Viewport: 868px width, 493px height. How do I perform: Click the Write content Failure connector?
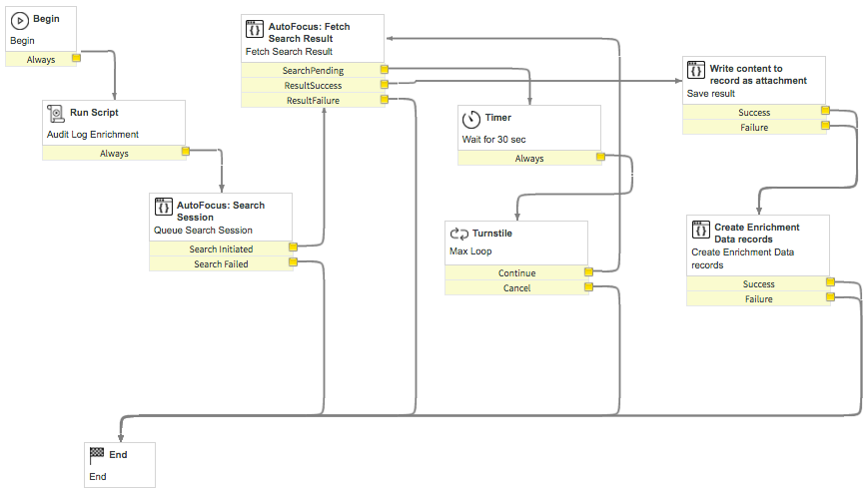coord(825,126)
